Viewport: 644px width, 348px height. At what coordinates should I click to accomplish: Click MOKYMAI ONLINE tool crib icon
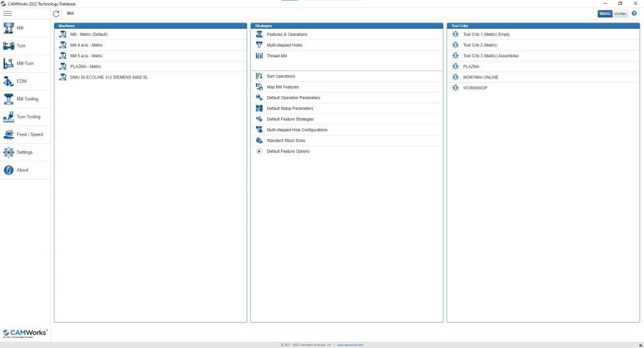click(x=455, y=77)
